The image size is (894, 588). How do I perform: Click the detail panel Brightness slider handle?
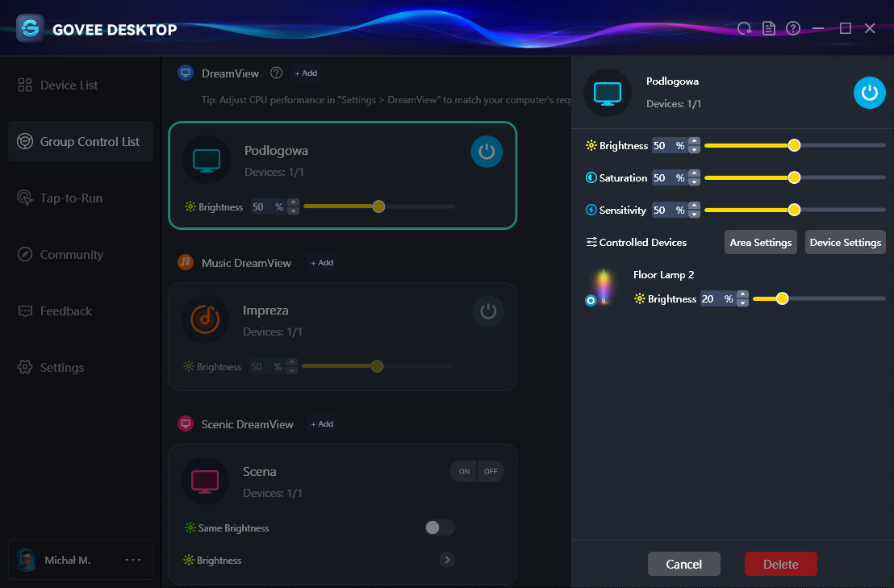pos(794,145)
